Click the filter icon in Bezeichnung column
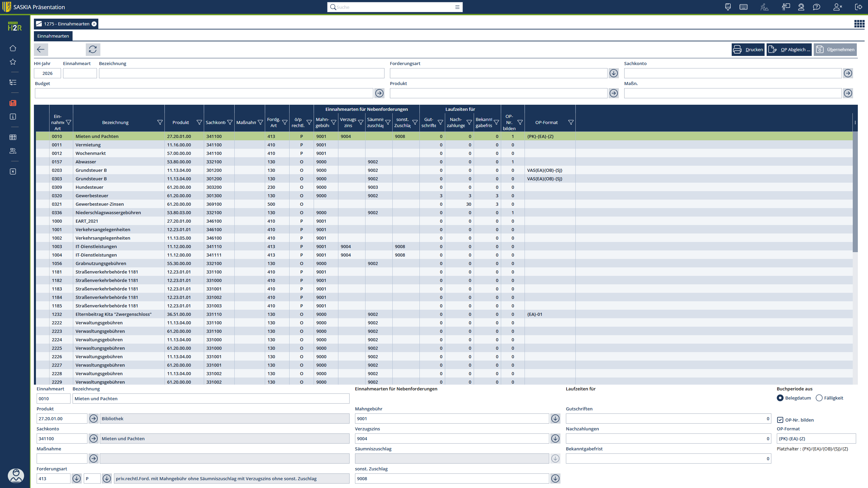This screenshot has width=868, height=488. tap(160, 122)
